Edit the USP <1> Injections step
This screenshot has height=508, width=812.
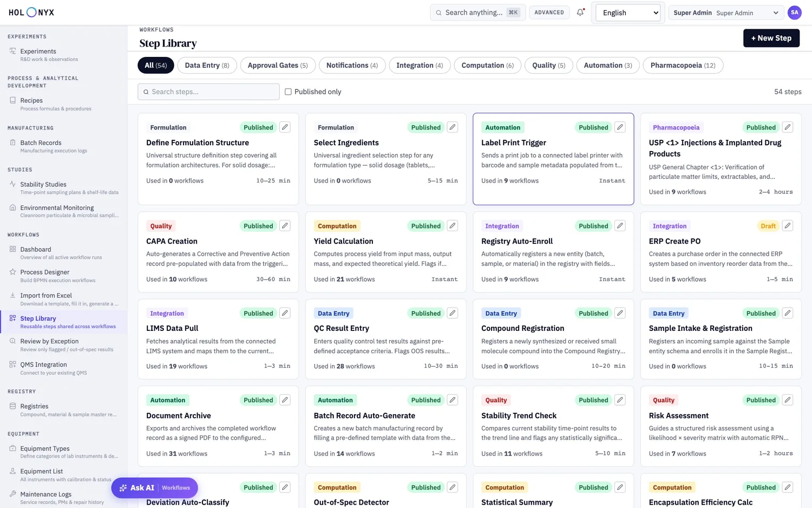[788, 127]
